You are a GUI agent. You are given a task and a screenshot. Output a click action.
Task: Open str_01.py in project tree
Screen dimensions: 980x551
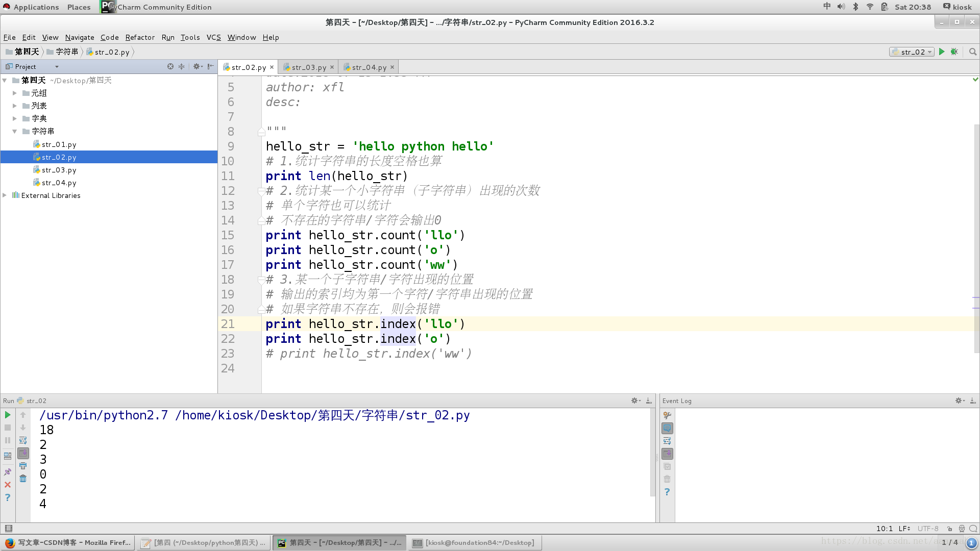pyautogui.click(x=59, y=144)
